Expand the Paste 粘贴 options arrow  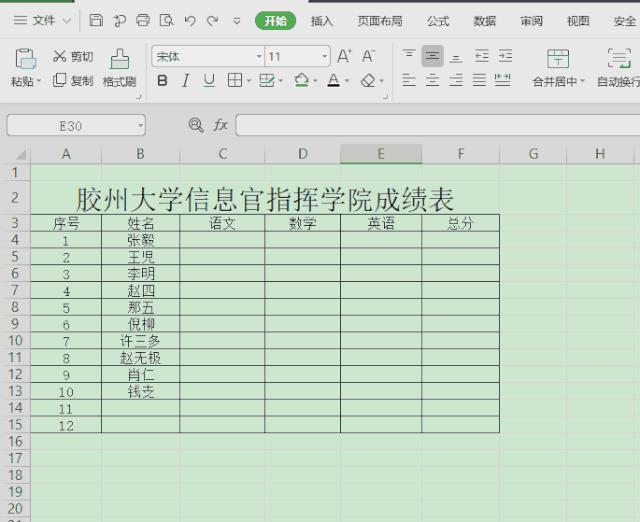[39, 81]
